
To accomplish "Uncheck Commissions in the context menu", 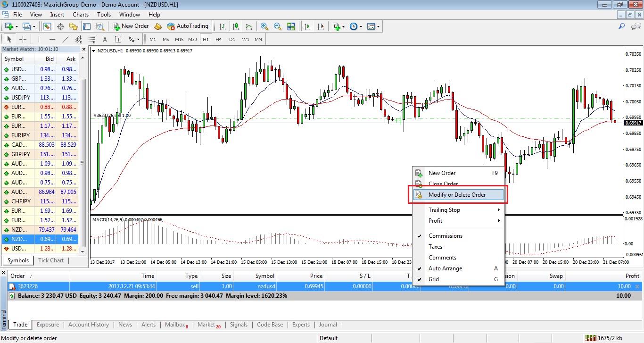I will click(x=458, y=236).
